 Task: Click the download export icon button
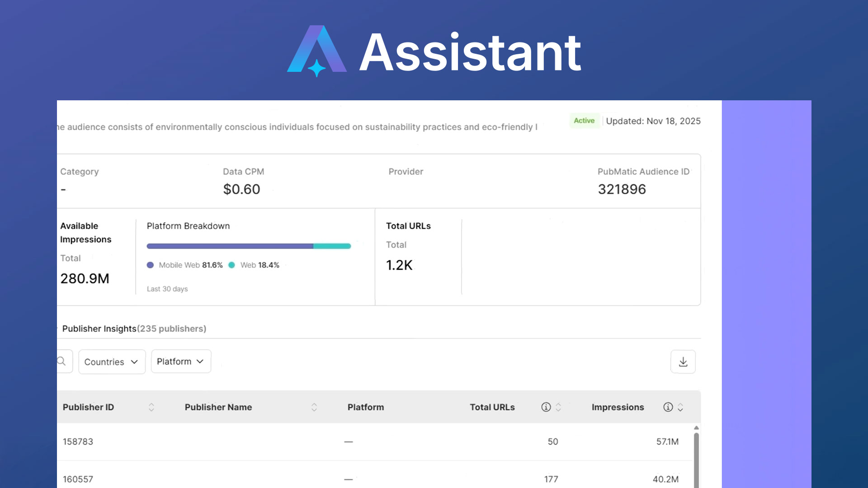(683, 362)
